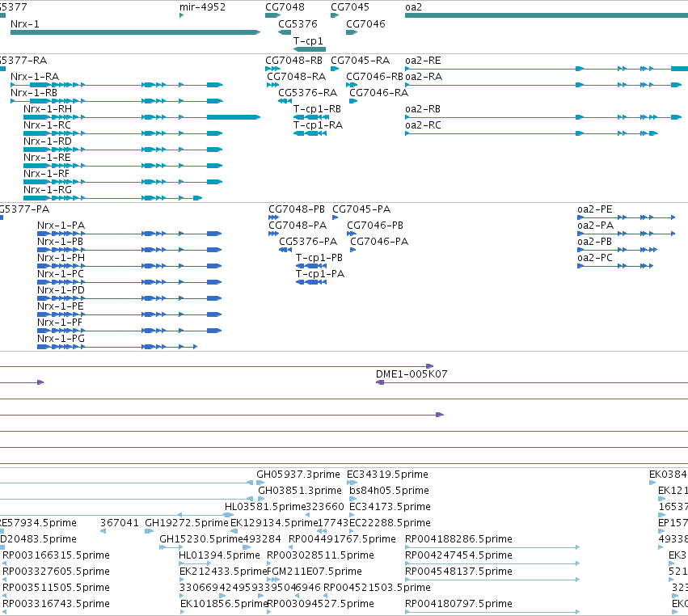Click EST RP004188286.5prime label
The image size is (688, 616).
pyautogui.click(x=458, y=539)
